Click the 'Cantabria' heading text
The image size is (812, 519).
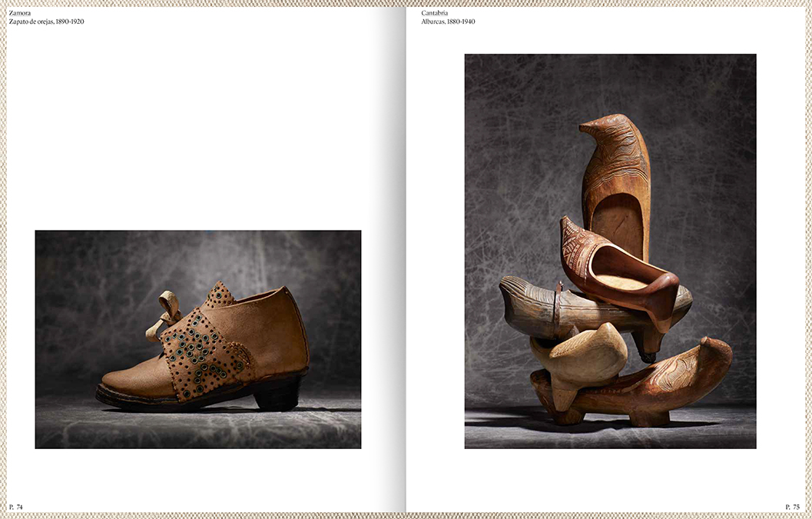coord(435,13)
